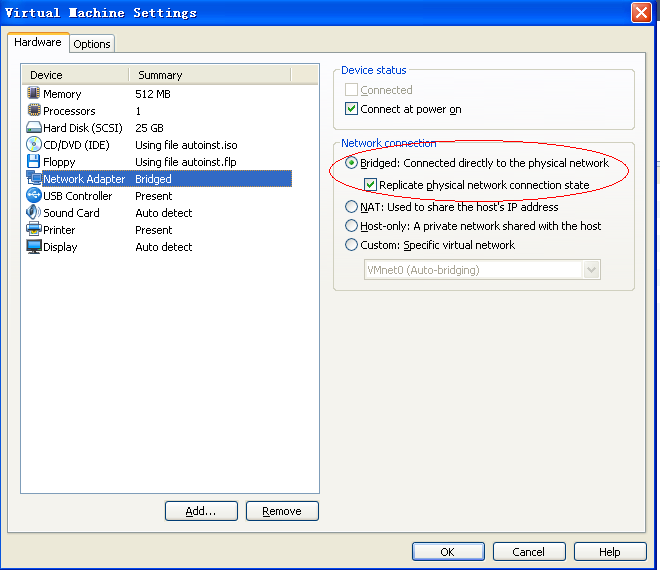This screenshot has width=660, height=570.
Task: Open Help for this dialog
Action: click(610, 552)
